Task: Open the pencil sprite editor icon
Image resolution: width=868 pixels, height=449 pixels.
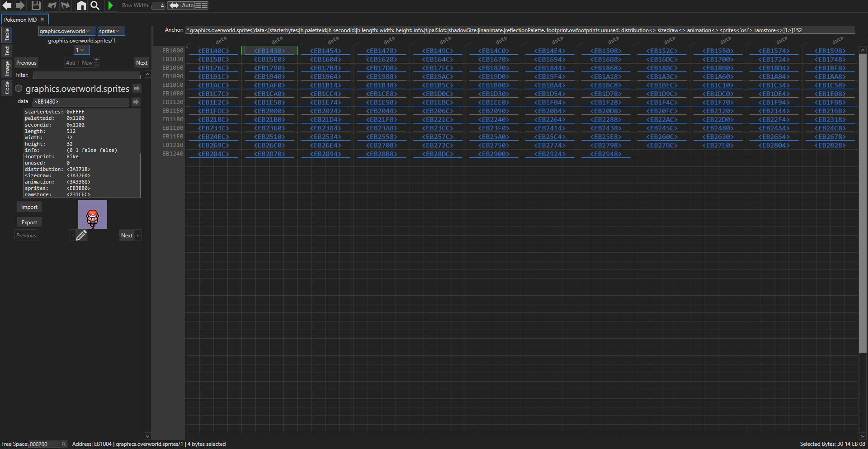Action: click(81, 235)
